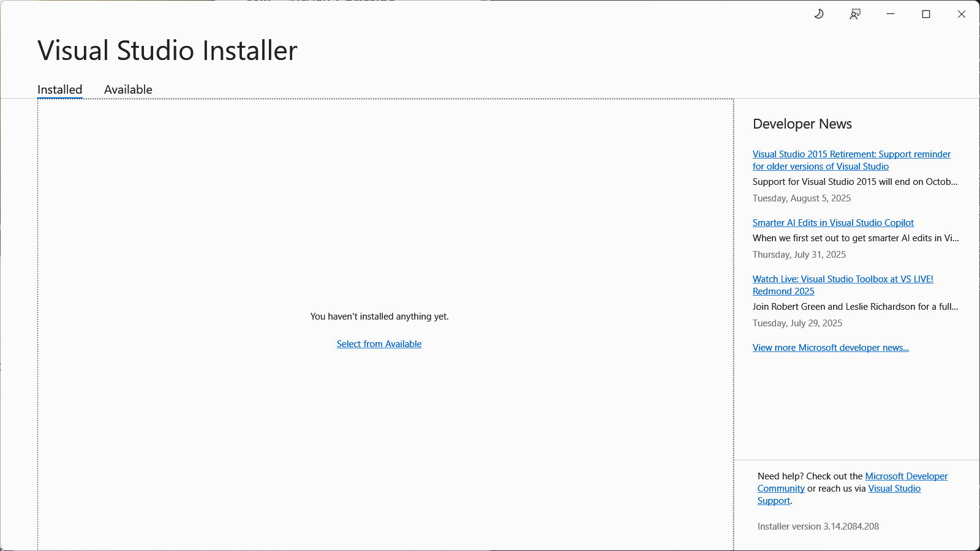Switch to the Available tab
980x551 pixels.
[128, 89]
